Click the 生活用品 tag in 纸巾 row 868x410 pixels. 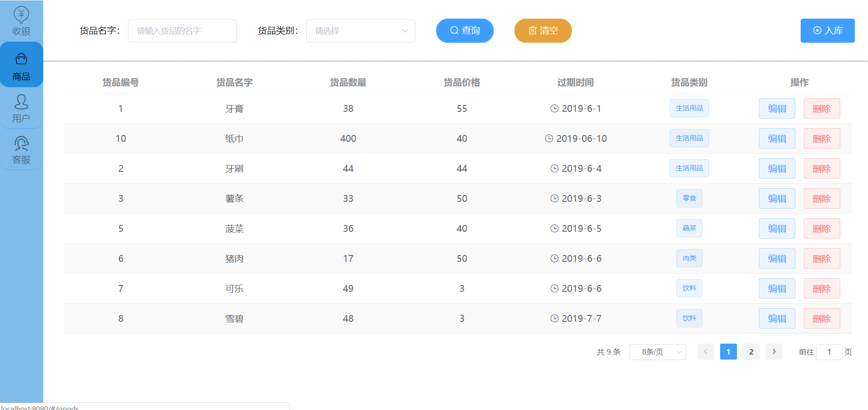click(689, 138)
